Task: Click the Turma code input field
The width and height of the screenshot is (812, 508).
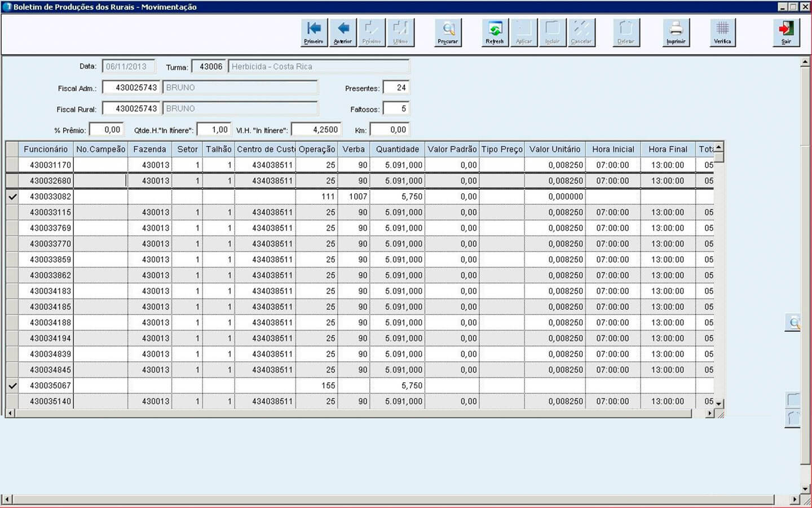Action: pos(210,67)
